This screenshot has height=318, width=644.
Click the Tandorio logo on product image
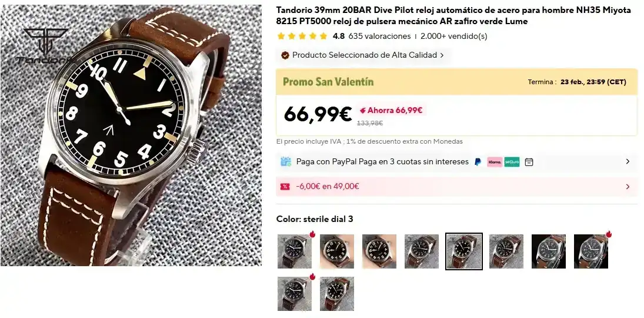[45, 46]
